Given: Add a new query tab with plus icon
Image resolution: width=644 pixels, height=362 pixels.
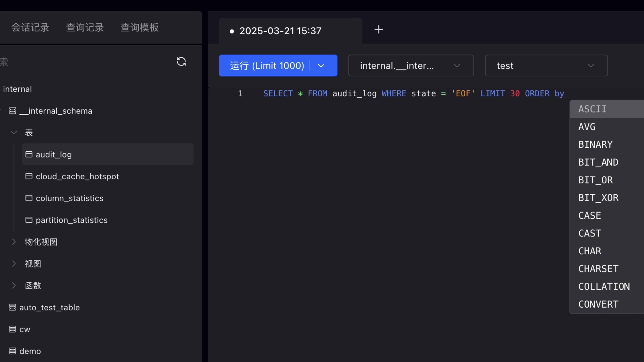Looking at the screenshot, I should point(379,29).
